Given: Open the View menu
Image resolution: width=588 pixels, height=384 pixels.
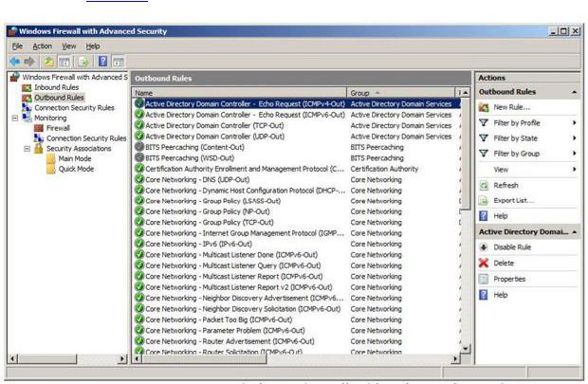Looking at the screenshot, I should point(69,46).
